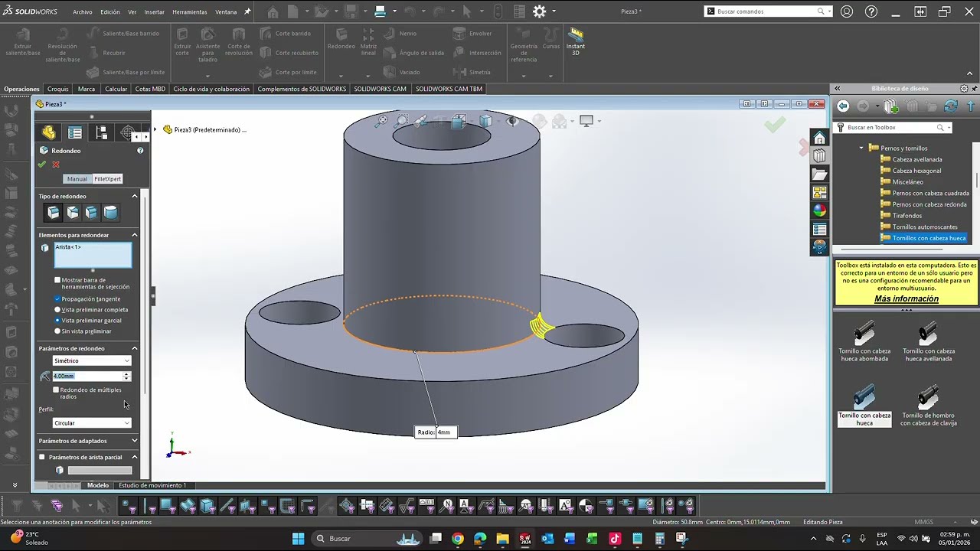980x551 pixels.
Task: Open the File Explorer task pane tab
Action: (819, 174)
